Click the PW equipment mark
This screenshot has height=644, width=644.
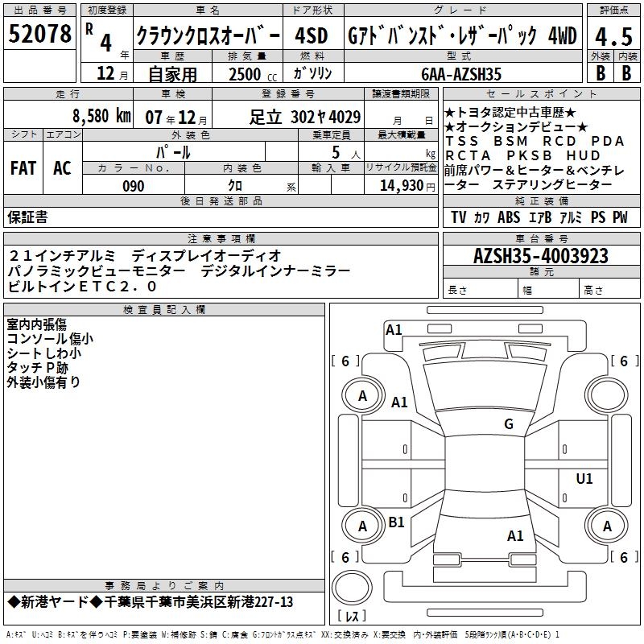[620, 217]
